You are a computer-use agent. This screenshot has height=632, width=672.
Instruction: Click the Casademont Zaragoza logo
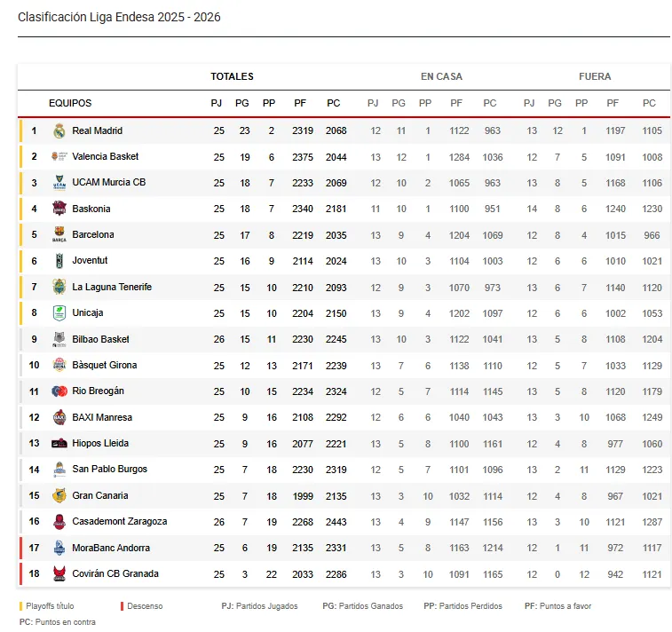tap(59, 521)
